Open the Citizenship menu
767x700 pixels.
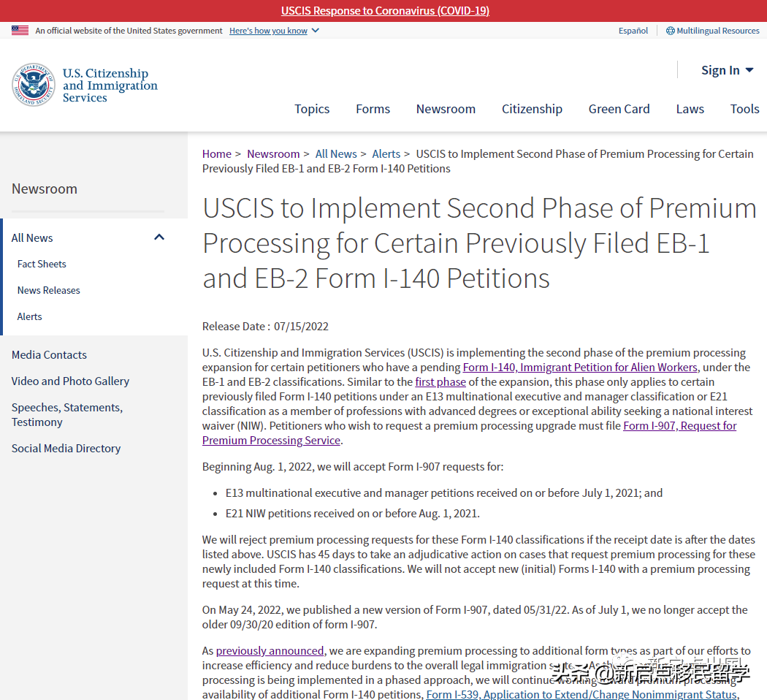(532, 109)
